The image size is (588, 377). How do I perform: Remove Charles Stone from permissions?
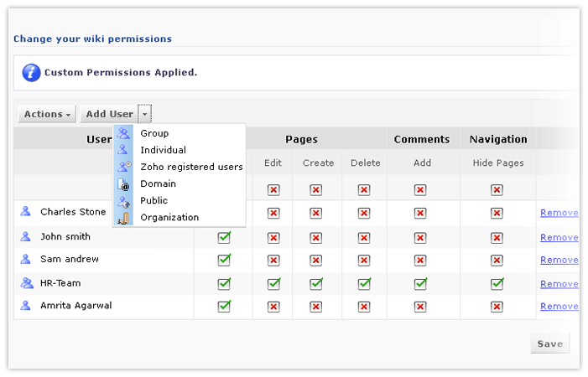(x=559, y=213)
